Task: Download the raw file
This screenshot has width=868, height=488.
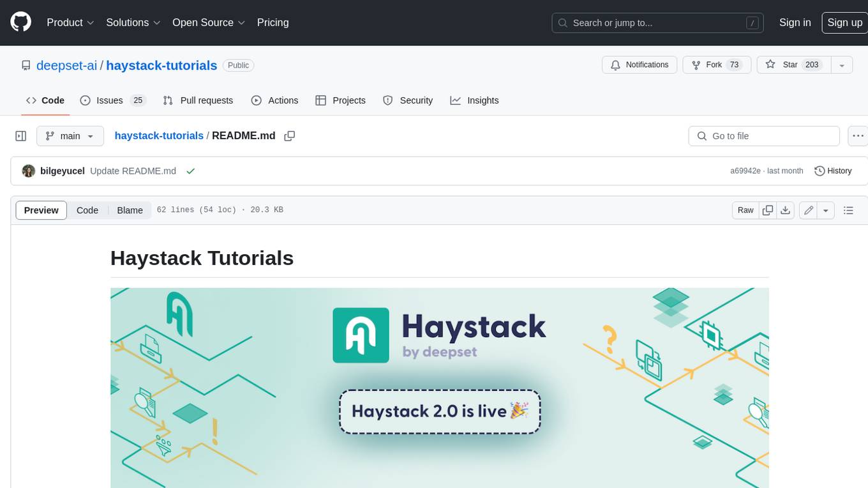Action: [786, 210]
